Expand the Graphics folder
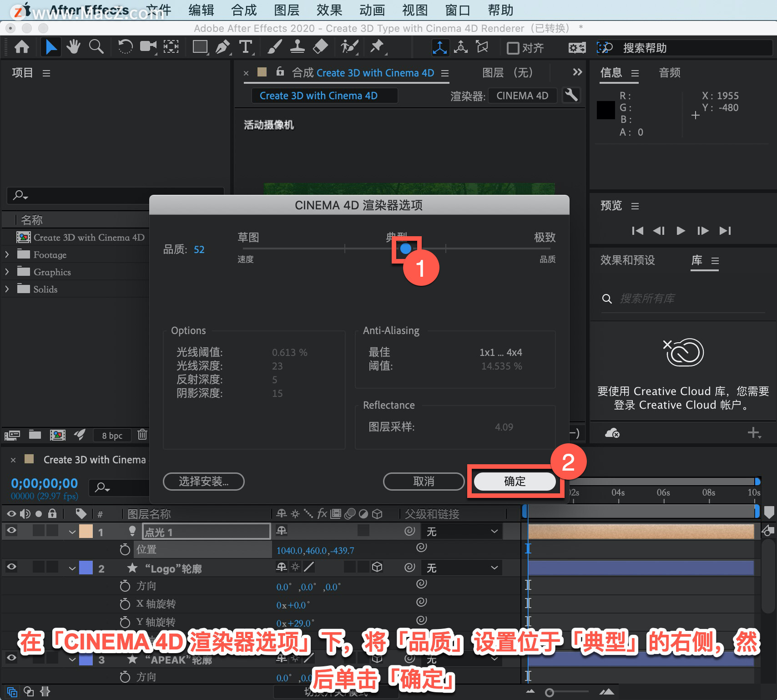The width and height of the screenshot is (777, 700). [x=7, y=272]
